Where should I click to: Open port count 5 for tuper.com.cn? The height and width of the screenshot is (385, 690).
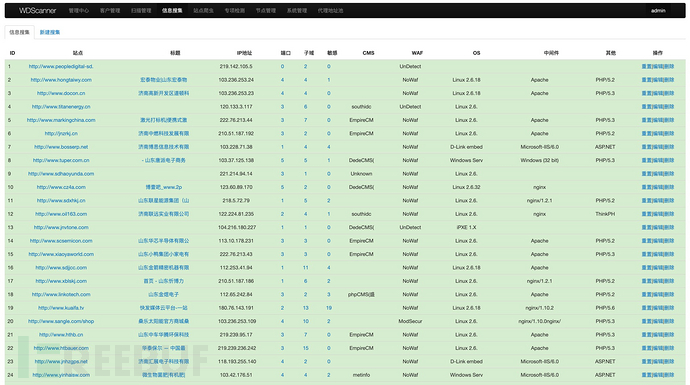tap(283, 160)
